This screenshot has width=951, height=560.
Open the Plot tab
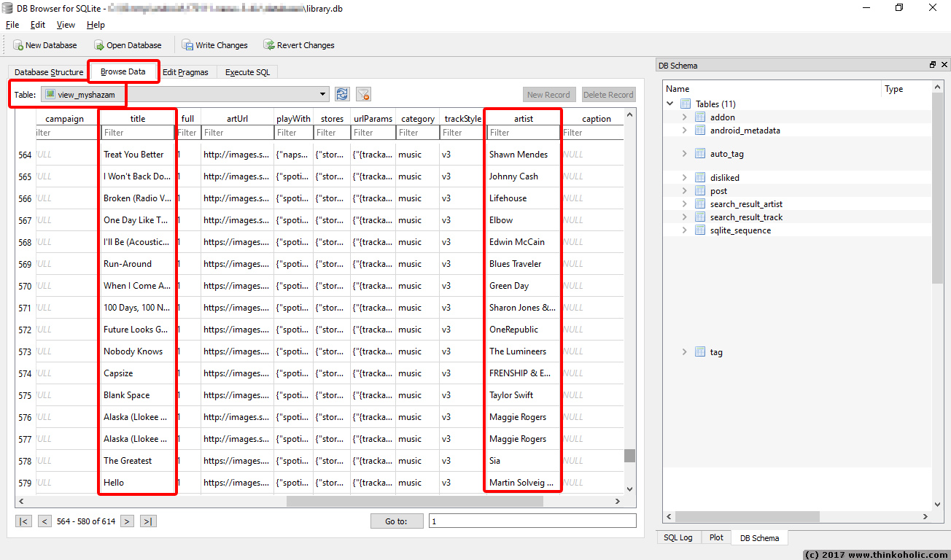pyautogui.click(x=716, y=537)
